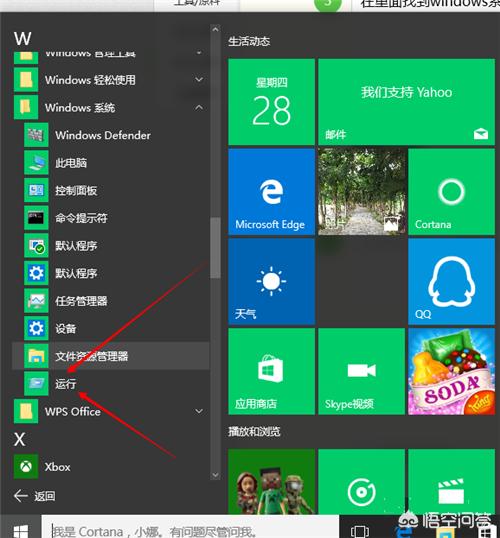Click the Back (返回) button

(34, 496)
